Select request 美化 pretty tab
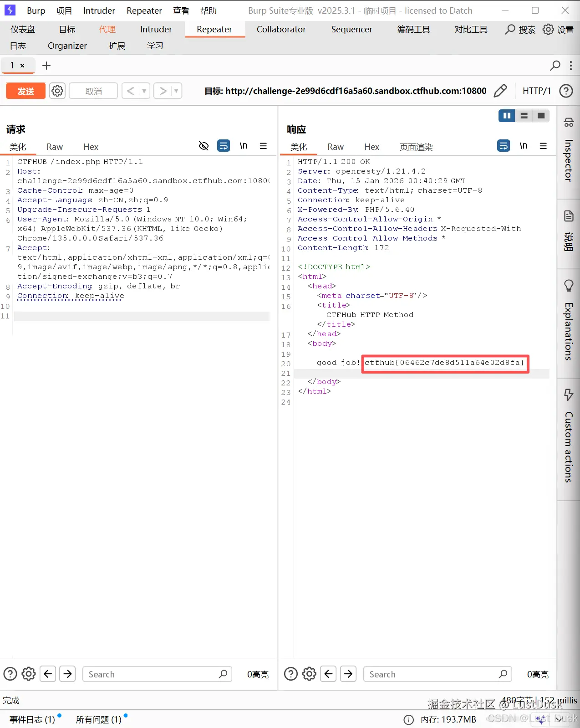Image resolution: width=580 pixels, height=728 pixels. click(x=18, y=147)
